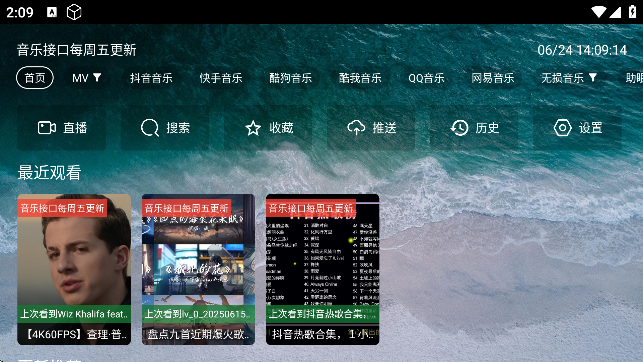Click the 搜索 button label
The width and height of the screenshot is (643, 362).
point(178,128)
